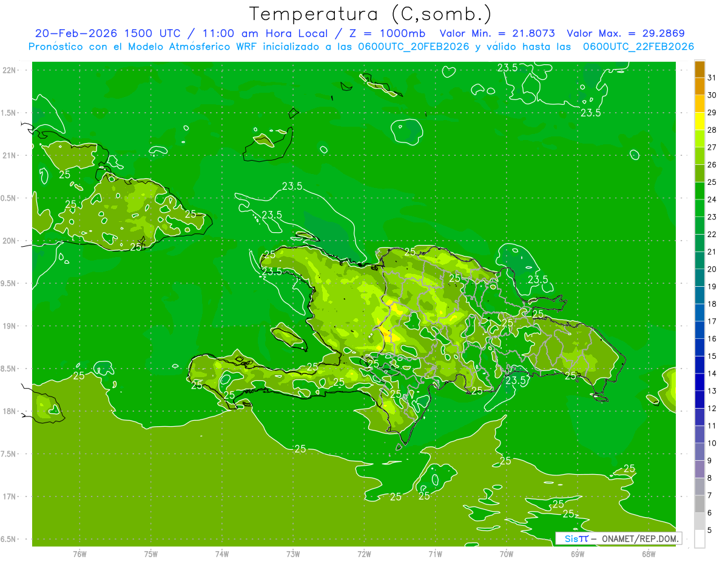Click the '73W' longitude axis label
728x562 pixels.
292,554
